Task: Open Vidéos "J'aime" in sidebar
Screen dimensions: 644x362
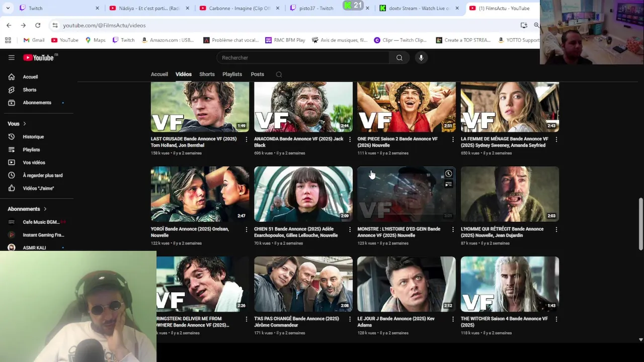Action: [38, 188]
